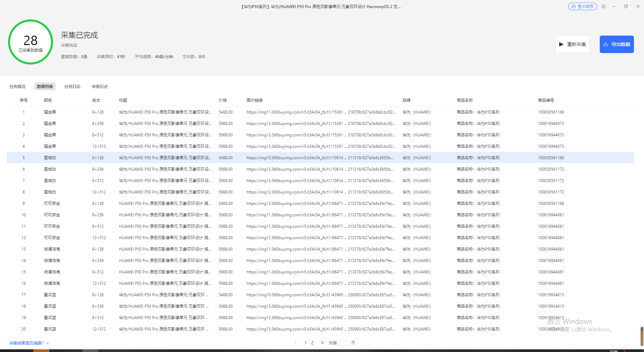Viewport: 644px width, 352px height.
Task: Click the 28 collected data progress circle
Action: coord(31,42)
